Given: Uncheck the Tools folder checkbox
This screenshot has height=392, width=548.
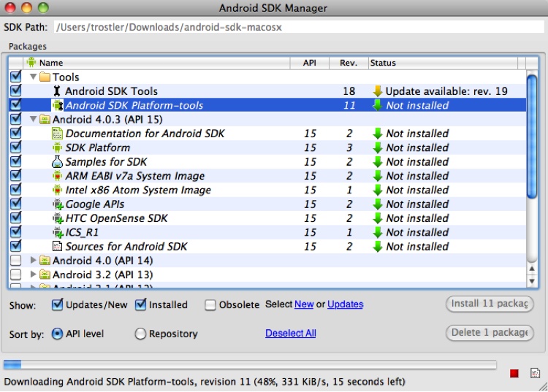Looking at the screenshot, I should pyautogui.click(x=16, y=77).
